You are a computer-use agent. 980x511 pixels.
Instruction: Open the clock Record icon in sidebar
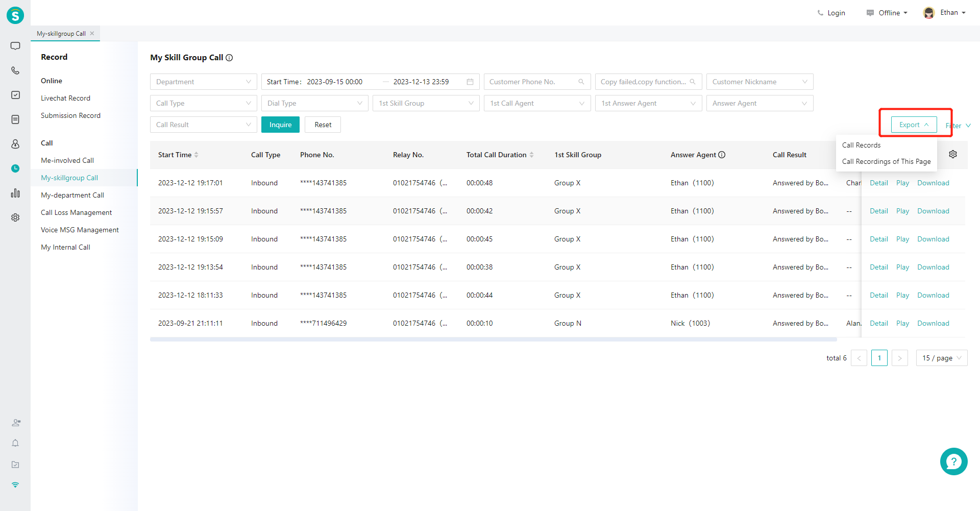pos(15,168)
